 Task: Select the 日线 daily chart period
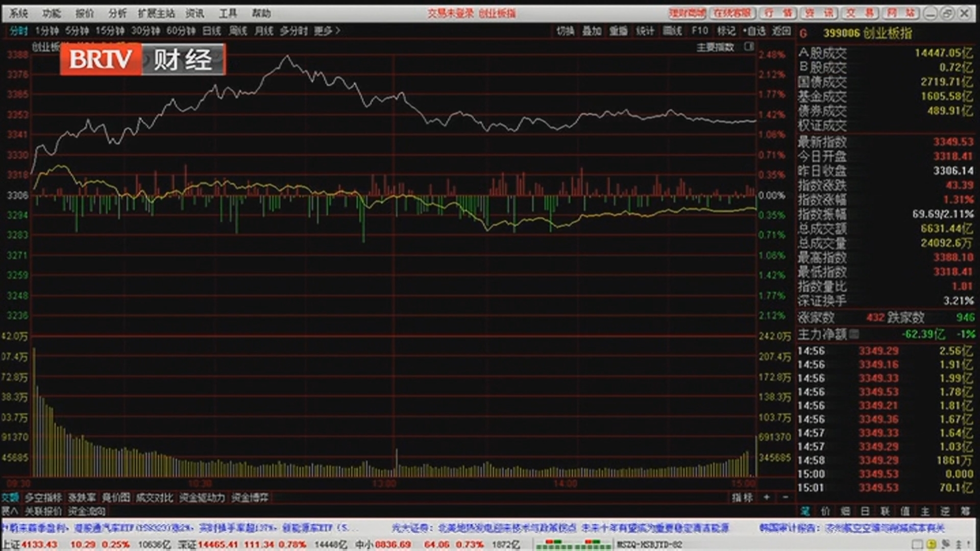211,31
